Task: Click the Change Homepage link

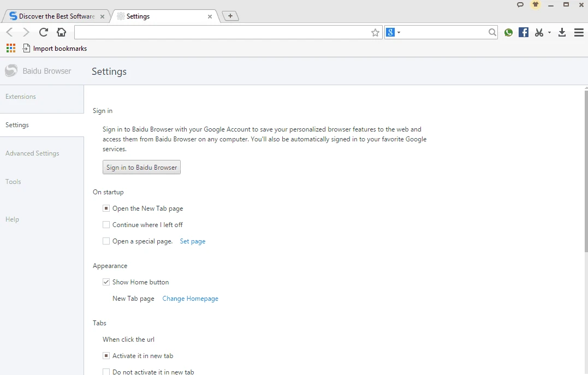Action: pos(190,299)
